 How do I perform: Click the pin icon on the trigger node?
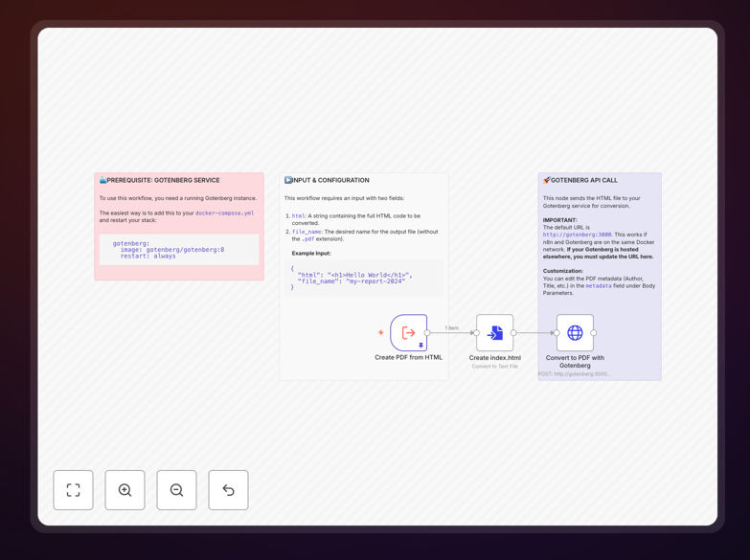[x=420, y=346]
